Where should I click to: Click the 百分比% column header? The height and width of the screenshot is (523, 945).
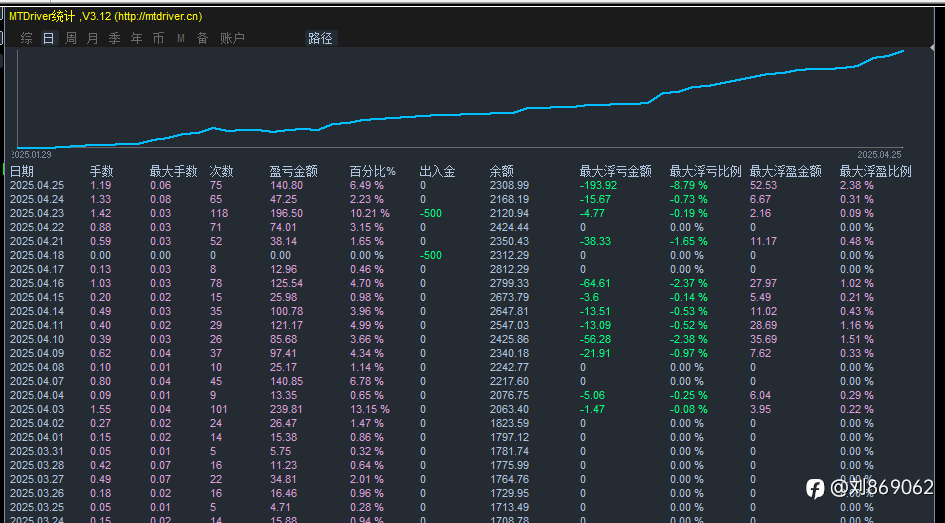coord(373,171)
